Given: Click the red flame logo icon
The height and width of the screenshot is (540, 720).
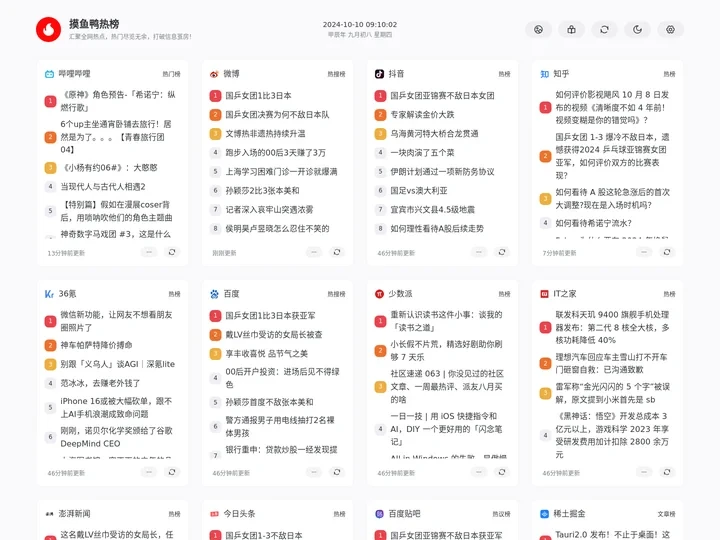Looking at the screenshot, I should coord(48,29).
